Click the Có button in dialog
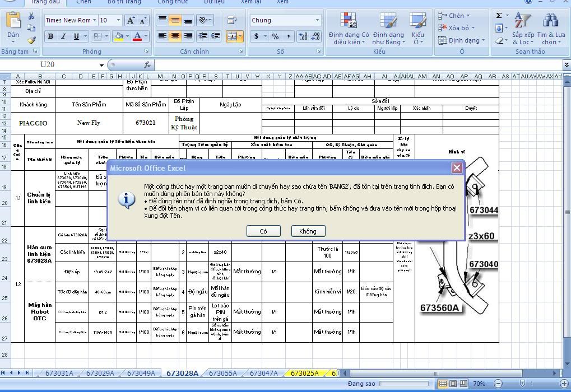The image size is (571, 392). (x=263, y=231)
